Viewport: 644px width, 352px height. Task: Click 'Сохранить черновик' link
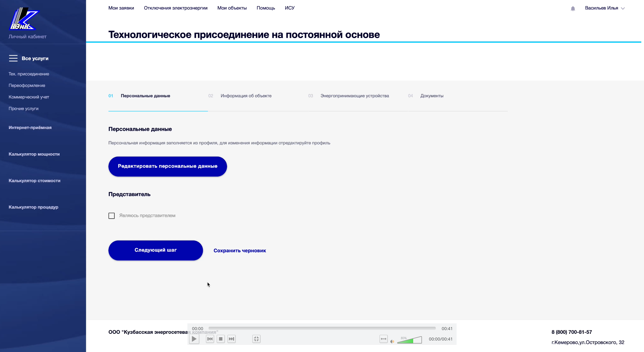tap(240, 251)
